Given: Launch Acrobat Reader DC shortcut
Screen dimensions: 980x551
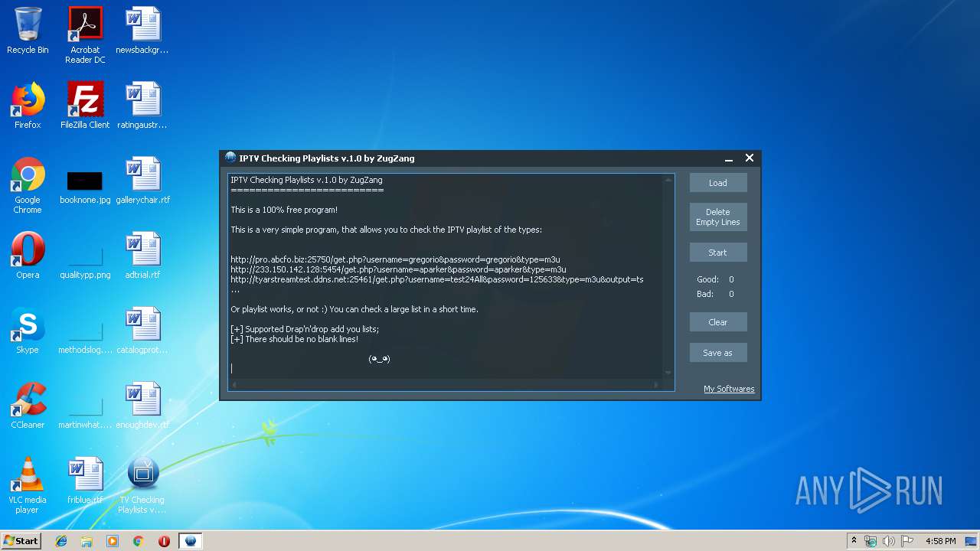Looking at the screenshot, I should [85, 35].
